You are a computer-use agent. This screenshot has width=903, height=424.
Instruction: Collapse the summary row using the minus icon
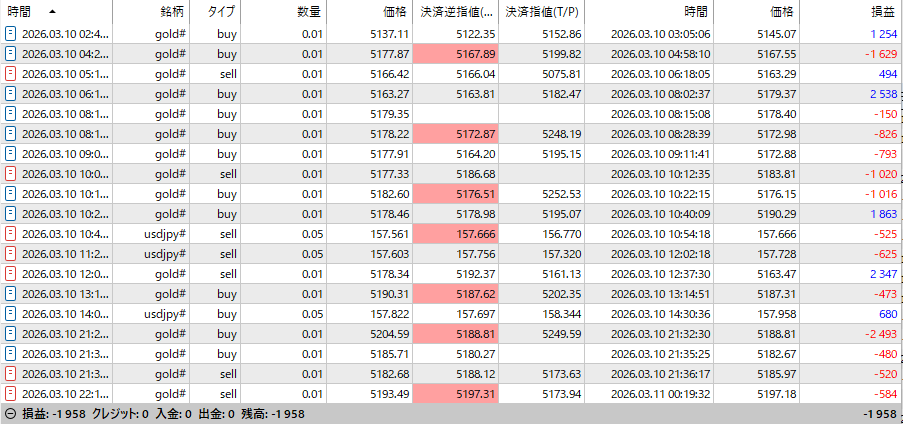tap(10, 414)
